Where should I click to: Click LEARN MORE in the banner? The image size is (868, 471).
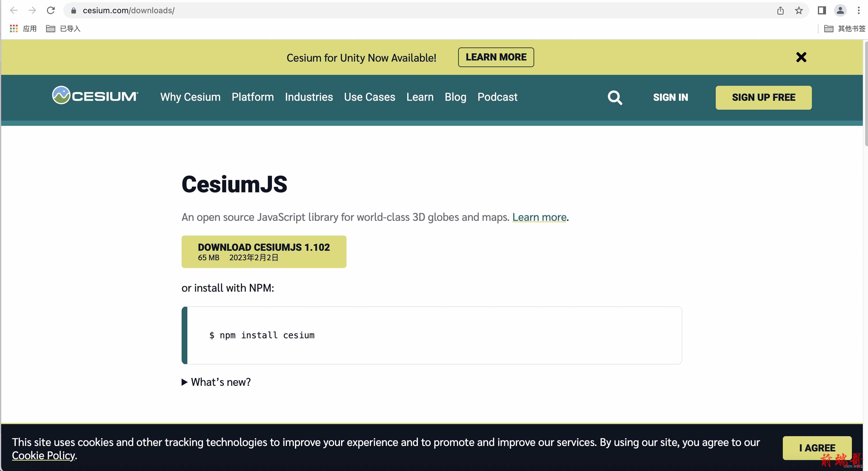(x=496, y=57)
